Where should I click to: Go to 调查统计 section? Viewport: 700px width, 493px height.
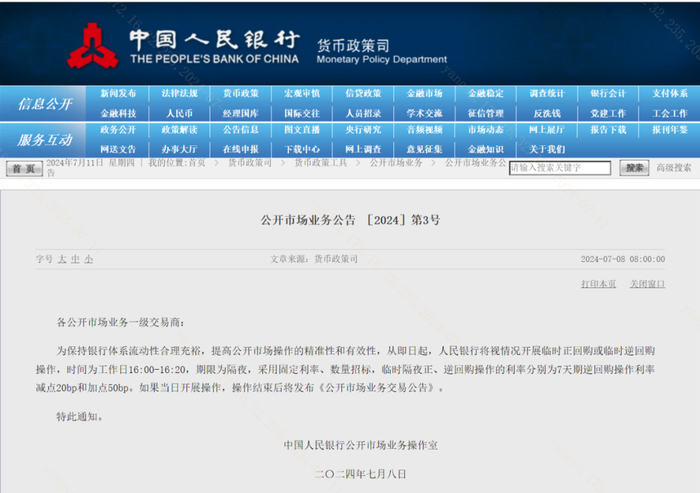[547, 93]
